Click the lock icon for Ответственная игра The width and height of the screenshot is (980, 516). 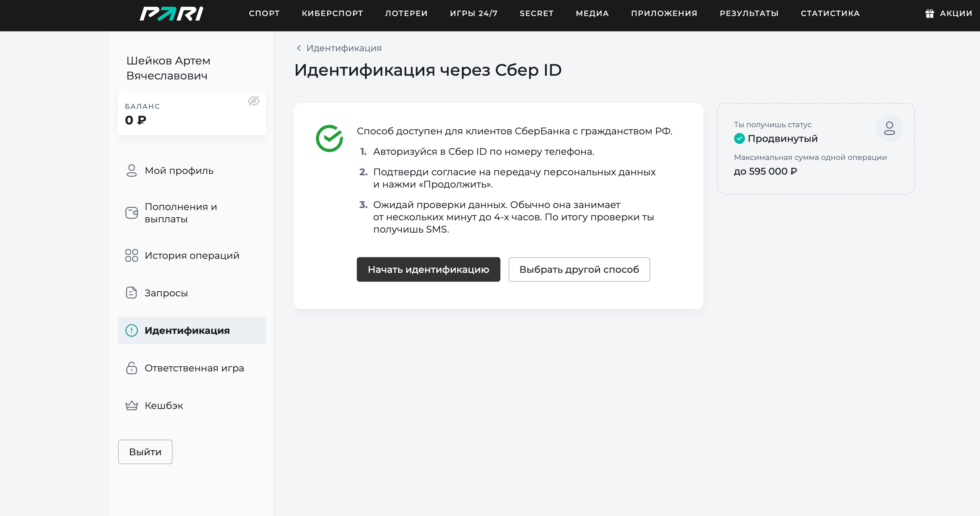(131, 368)
